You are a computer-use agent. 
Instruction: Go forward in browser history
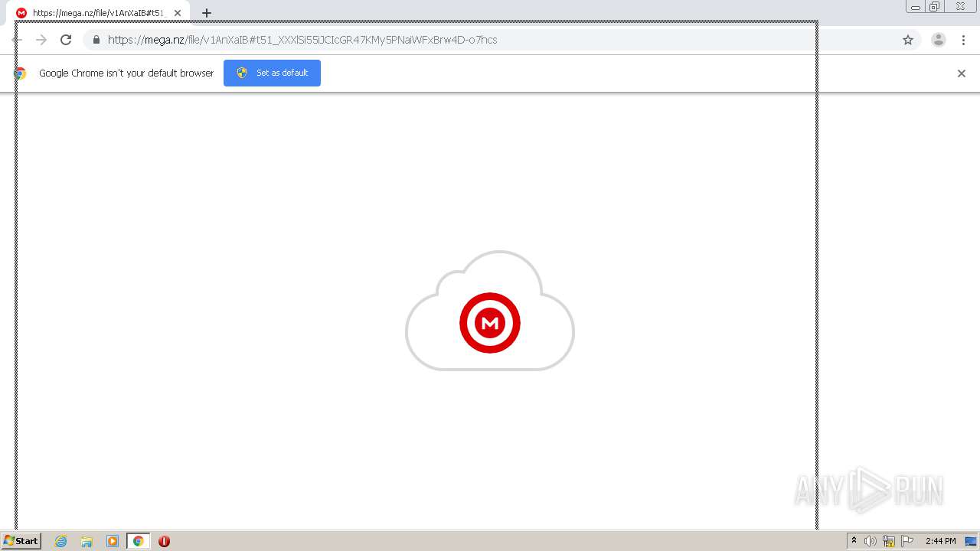click(41, 40)
